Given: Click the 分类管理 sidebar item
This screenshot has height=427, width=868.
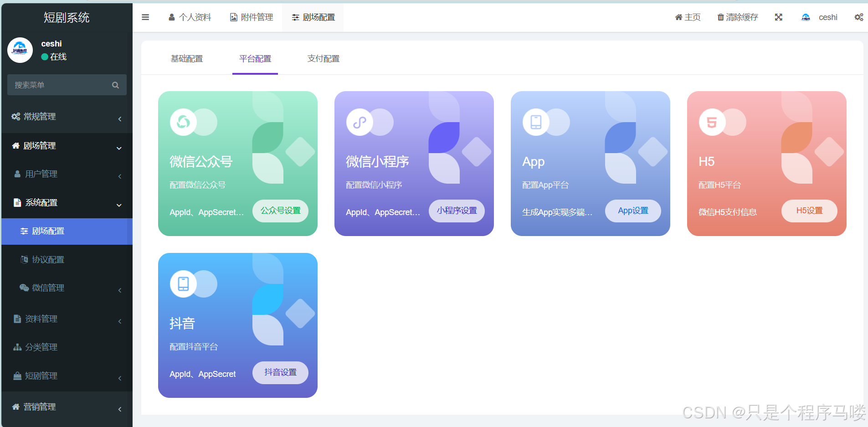Looking at the screenshot, I should pos(67,347).
